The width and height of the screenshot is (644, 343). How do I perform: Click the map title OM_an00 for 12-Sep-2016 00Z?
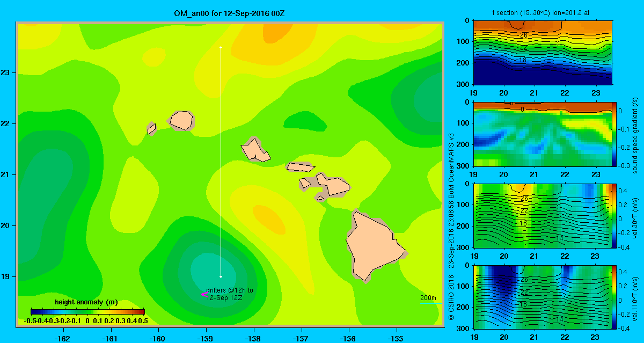229,12
